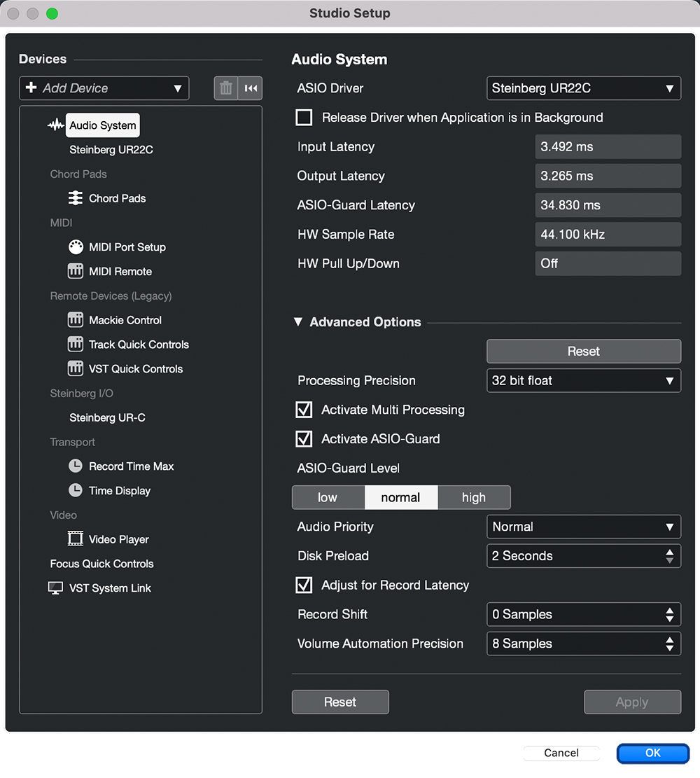
Task: Toggle Adjust for Record Latency checkbox
Action: coord(304,585)
